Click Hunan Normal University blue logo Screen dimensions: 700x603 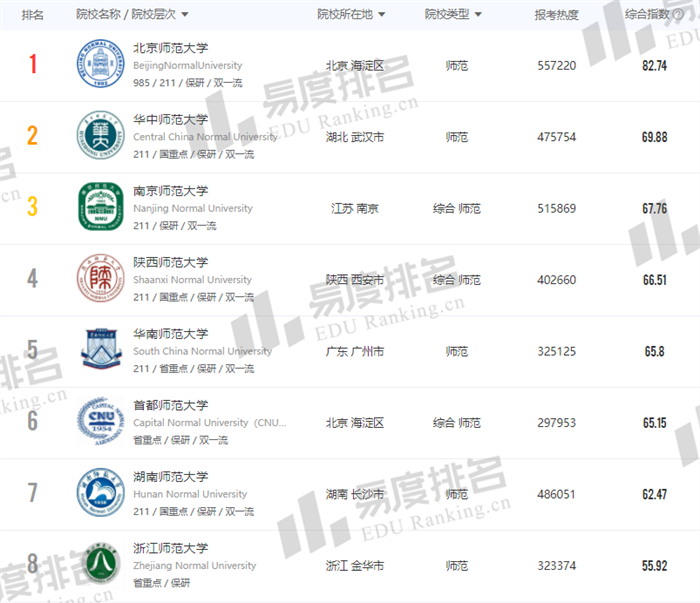100,492
